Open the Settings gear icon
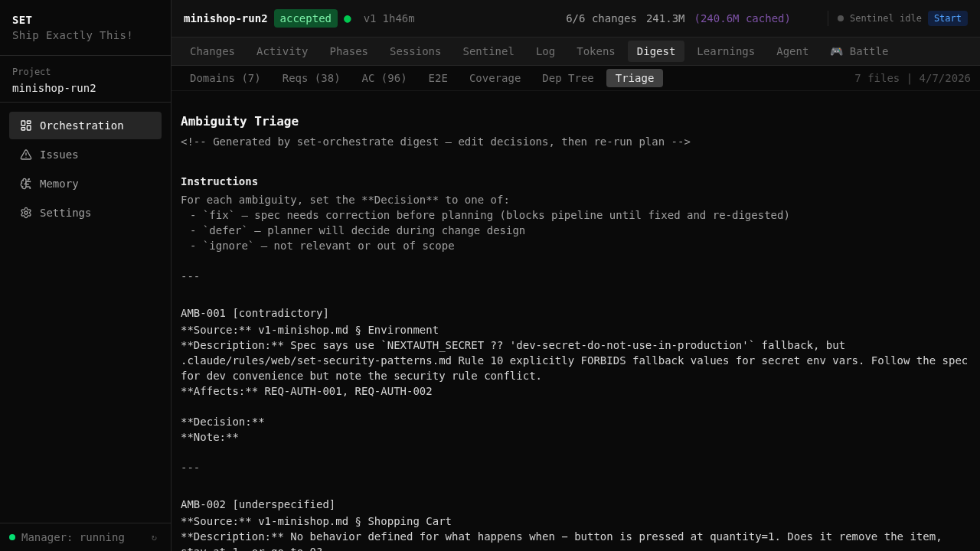 [x=25, y=213]
